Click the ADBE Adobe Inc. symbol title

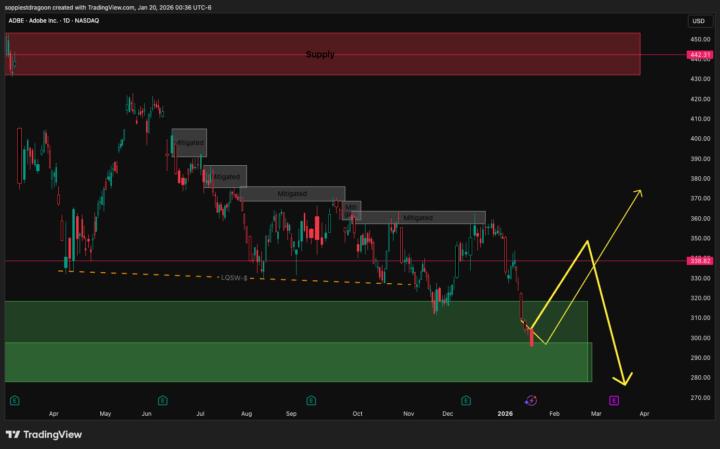coord(54,21)
